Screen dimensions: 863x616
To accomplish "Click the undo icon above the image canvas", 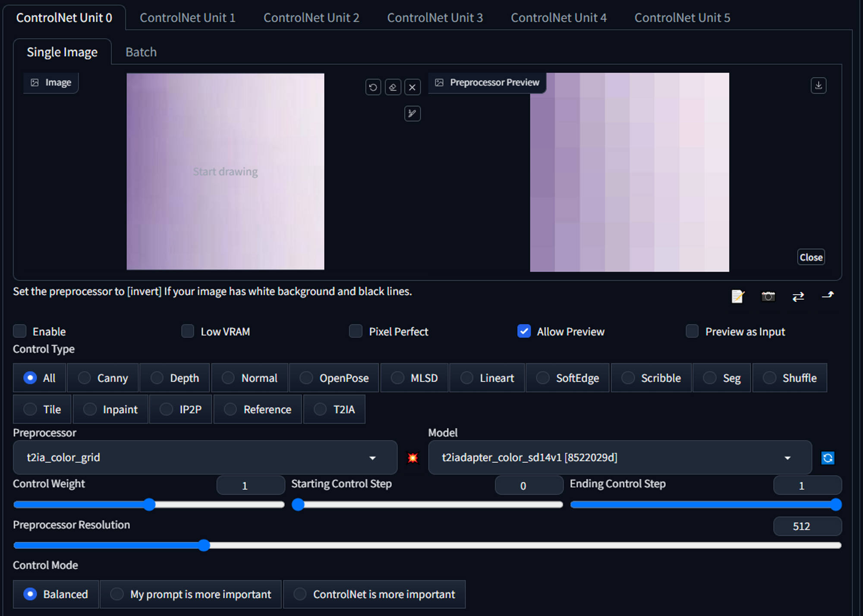I will [x=373, y=87].
